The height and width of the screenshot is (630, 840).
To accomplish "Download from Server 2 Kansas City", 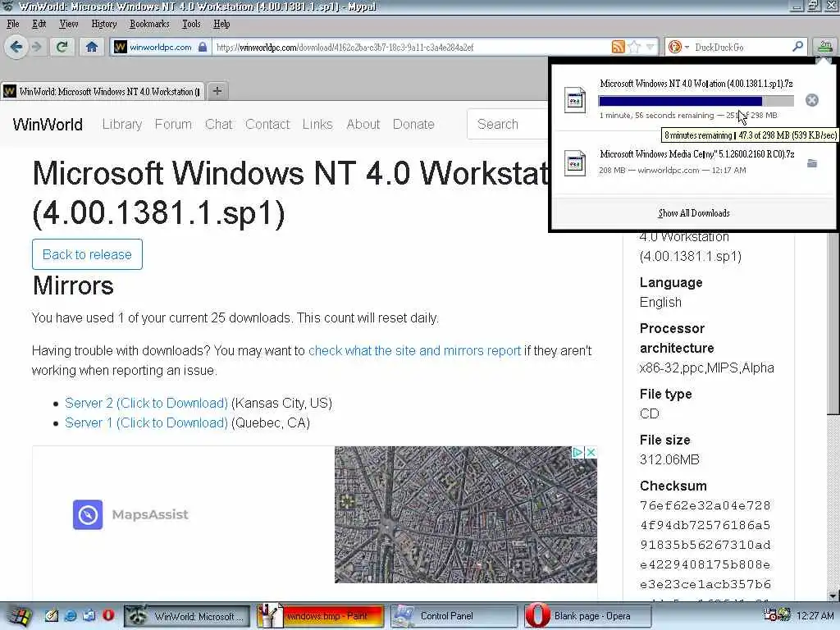I will click(x=146, y=403).
